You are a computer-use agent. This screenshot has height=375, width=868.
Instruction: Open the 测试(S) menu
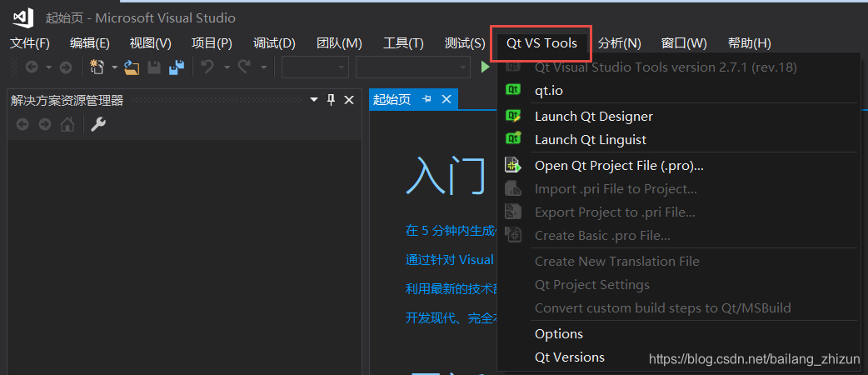465,43
